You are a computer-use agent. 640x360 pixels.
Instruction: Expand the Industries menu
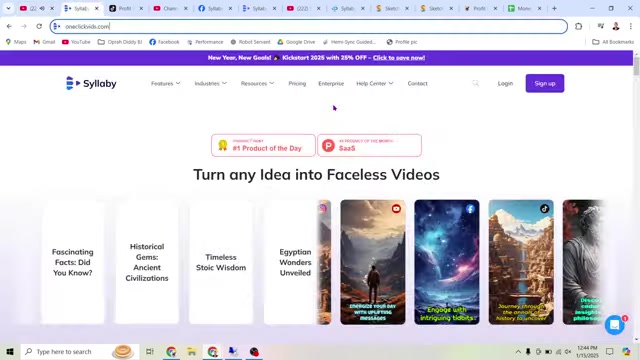click(x=210, y=83)
